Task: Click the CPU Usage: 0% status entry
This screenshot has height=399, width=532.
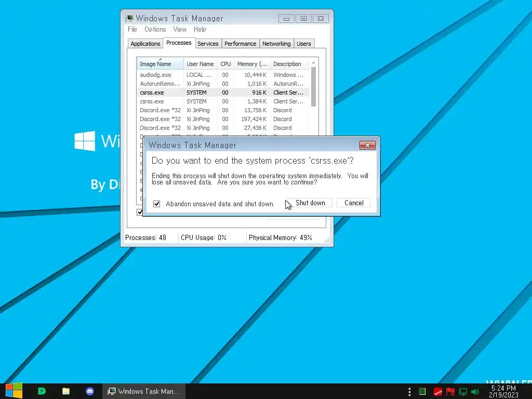Action: click(x=204, y=237)
